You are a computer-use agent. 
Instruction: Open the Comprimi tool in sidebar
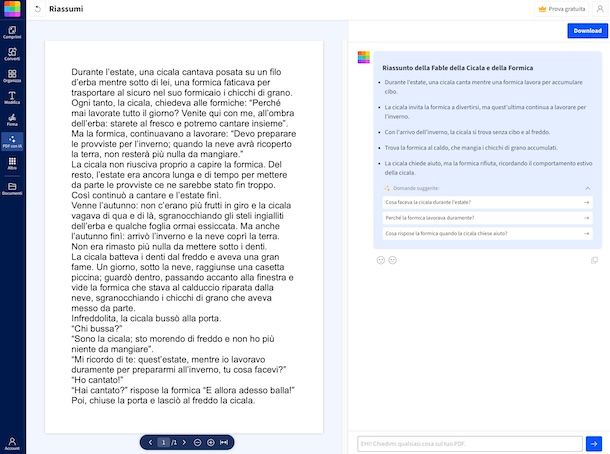12,32
